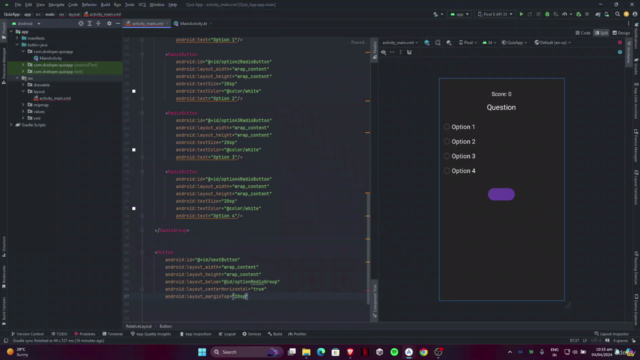
Task: Select the activity_main.xml editor tab
Action: coord(147,24)
